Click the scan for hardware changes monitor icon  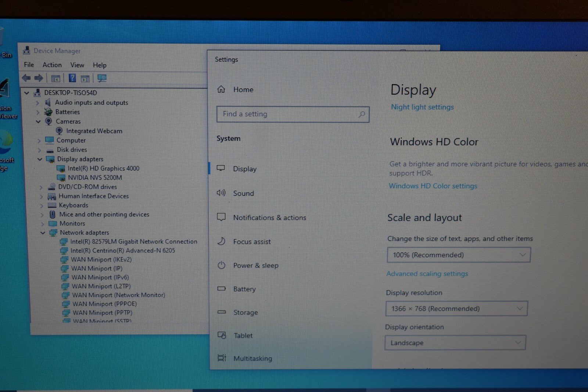click(x=102, y=78)
